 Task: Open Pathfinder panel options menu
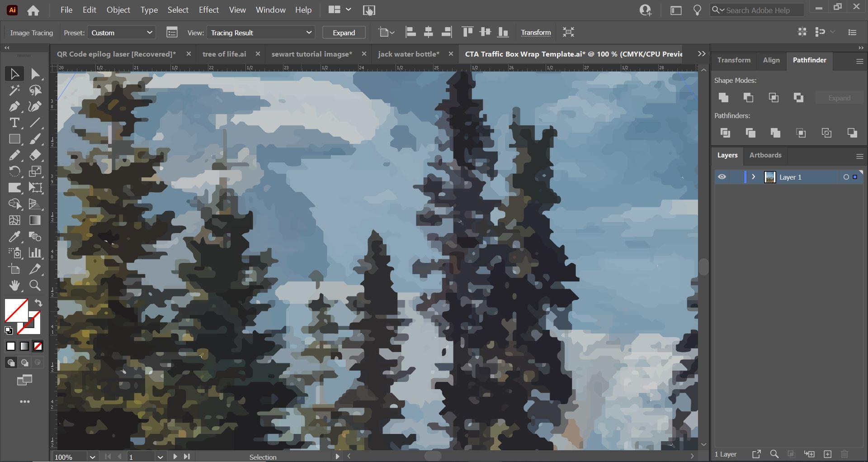[860, 61]
